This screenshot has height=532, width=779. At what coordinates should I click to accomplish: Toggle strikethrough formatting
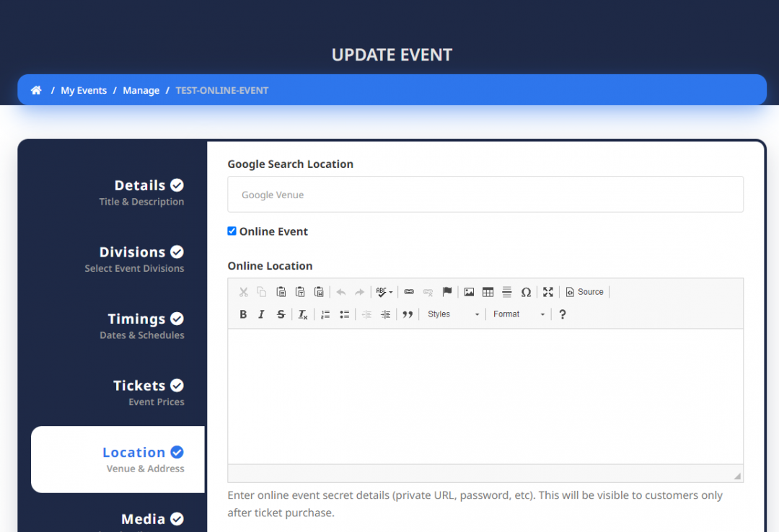pos(281,314)
